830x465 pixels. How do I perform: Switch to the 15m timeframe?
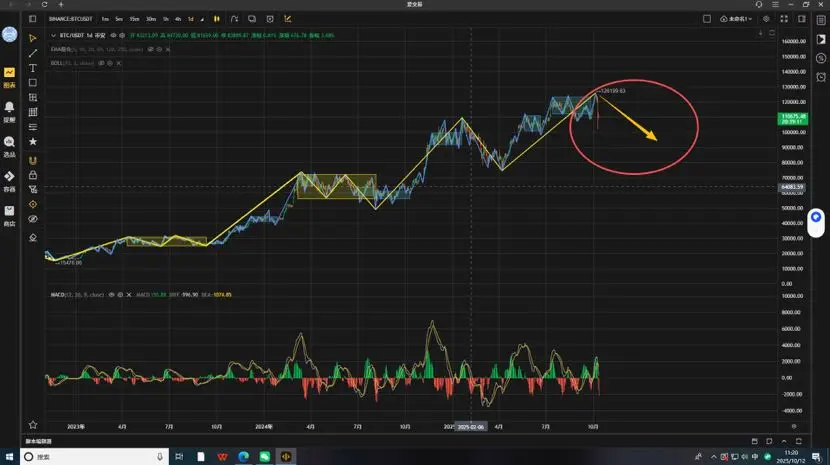134,19
